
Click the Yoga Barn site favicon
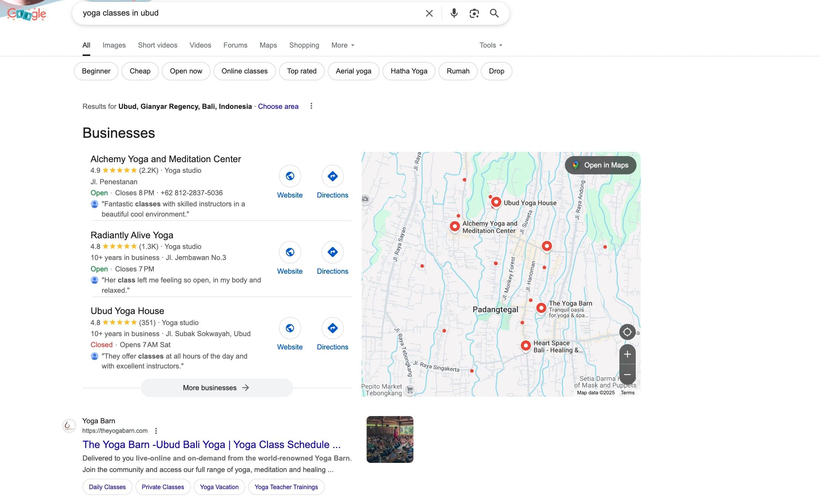click(69, 426)
